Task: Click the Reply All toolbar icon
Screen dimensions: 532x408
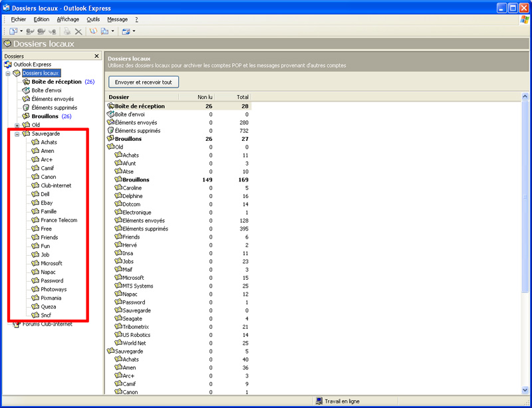Action: (x=41, y=31)
